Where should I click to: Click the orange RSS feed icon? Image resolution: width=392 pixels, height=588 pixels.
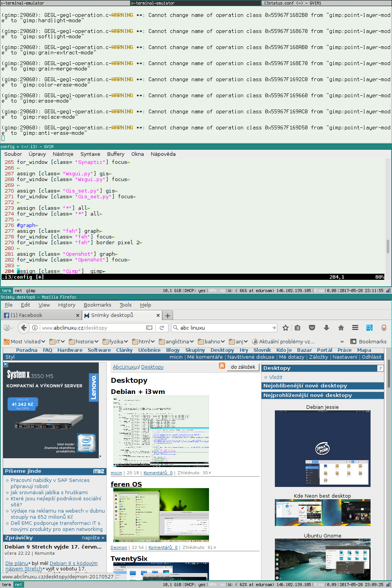[x=222, y=366]
